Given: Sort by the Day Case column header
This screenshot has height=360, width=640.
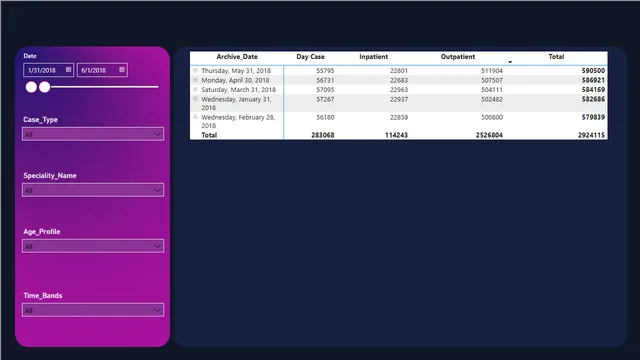Looking at the screenshot, I should 310,57.
